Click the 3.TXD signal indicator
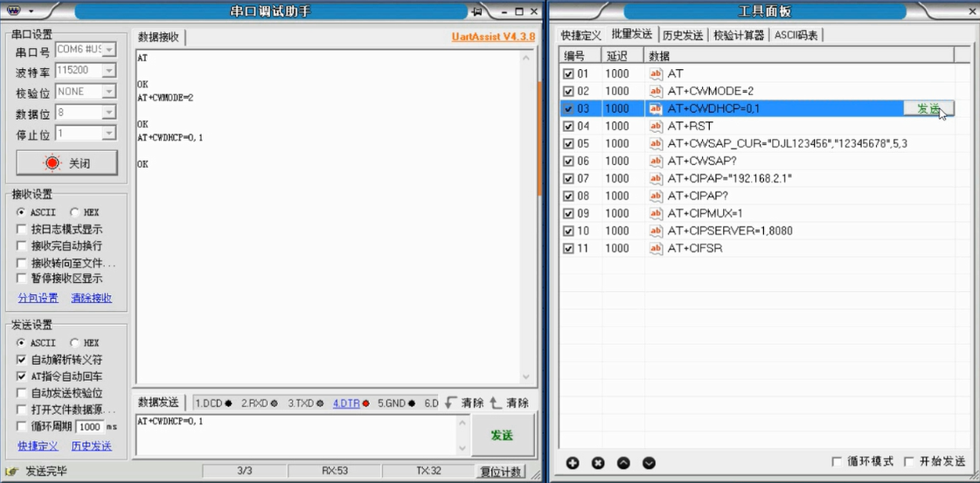 pyautogui.click(x=306, y=404)
